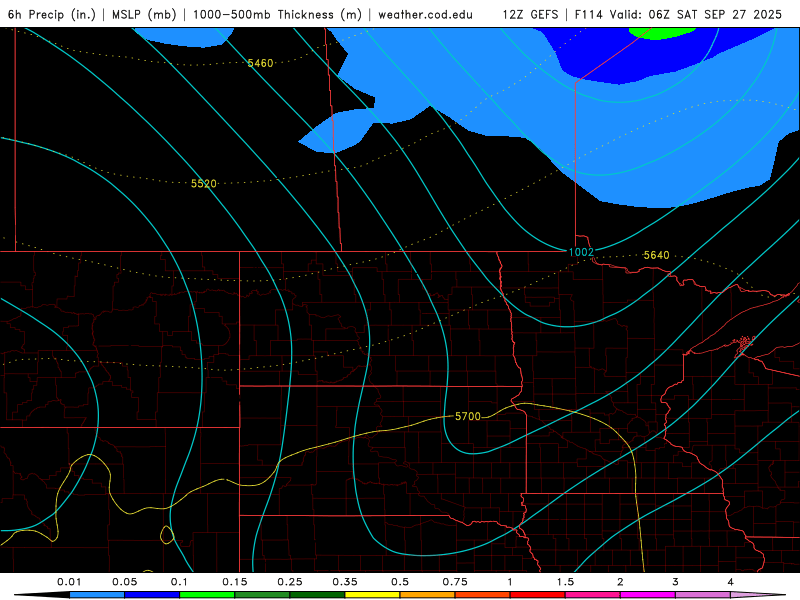
Task: Click the 0.25 legend value
Action: point(290,582)
